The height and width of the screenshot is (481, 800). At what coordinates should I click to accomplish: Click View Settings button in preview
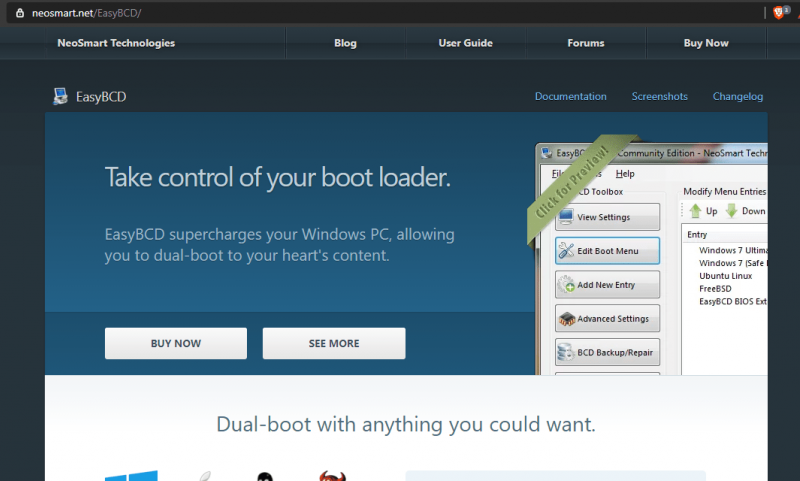(607, 217)
